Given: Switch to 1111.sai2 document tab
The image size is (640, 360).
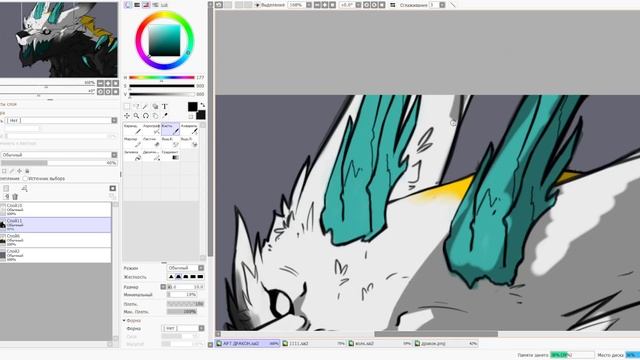Looking at the screenshot, I should 314,344.
